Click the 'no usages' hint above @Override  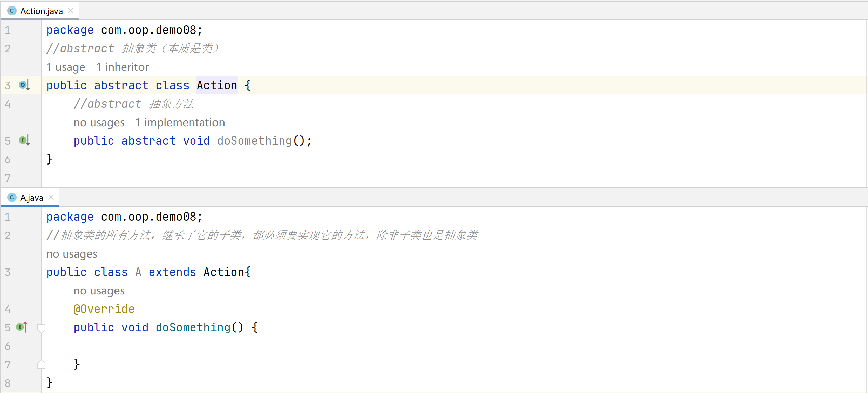pos(99,291)
